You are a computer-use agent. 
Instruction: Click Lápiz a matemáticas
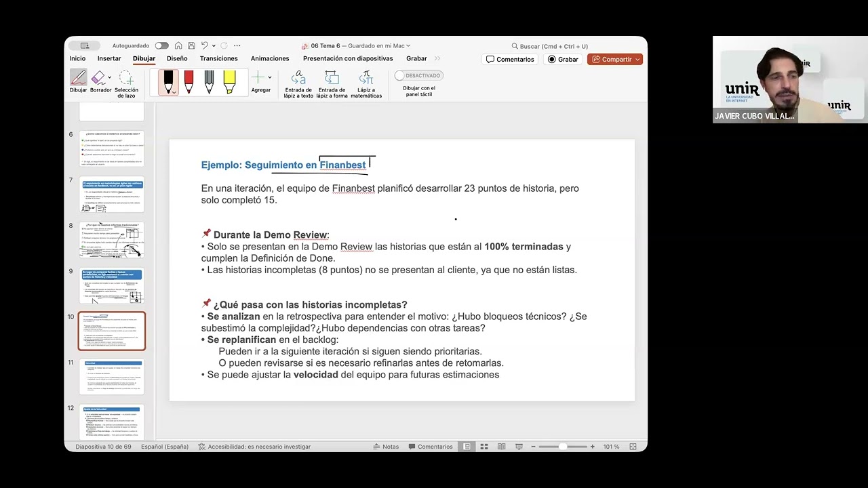(x=366, y=84)
